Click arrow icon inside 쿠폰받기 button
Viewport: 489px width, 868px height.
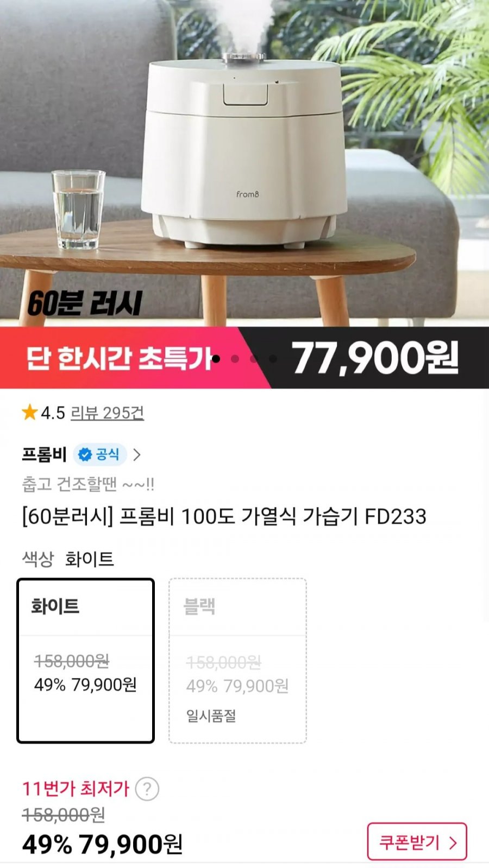pos(453,842)
